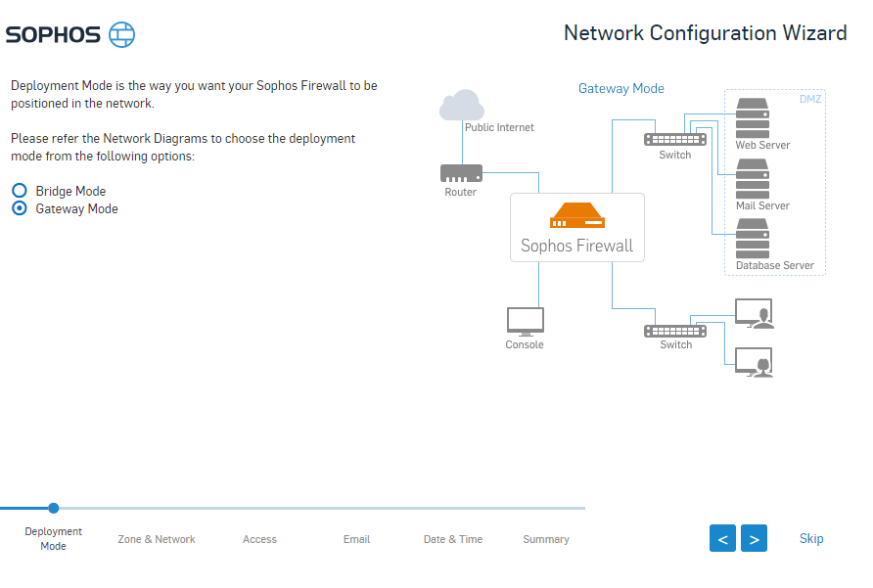Viewport: 873px width, 588px height.
Task: Open the Deployment Mode step label
Action: click(54, 538)
